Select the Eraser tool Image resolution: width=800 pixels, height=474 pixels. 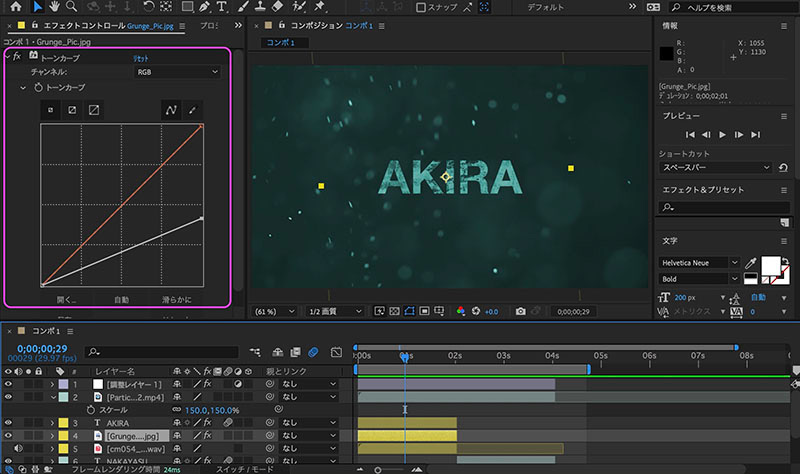(x=277, y=7)
